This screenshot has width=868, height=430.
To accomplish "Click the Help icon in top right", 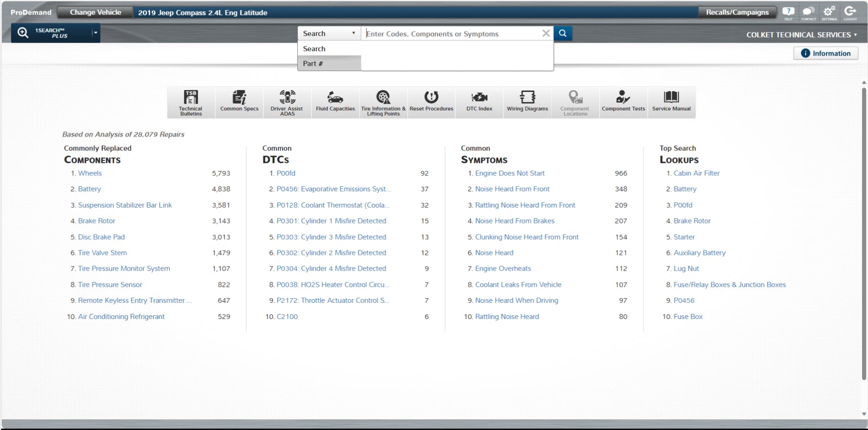I will 788,12.
